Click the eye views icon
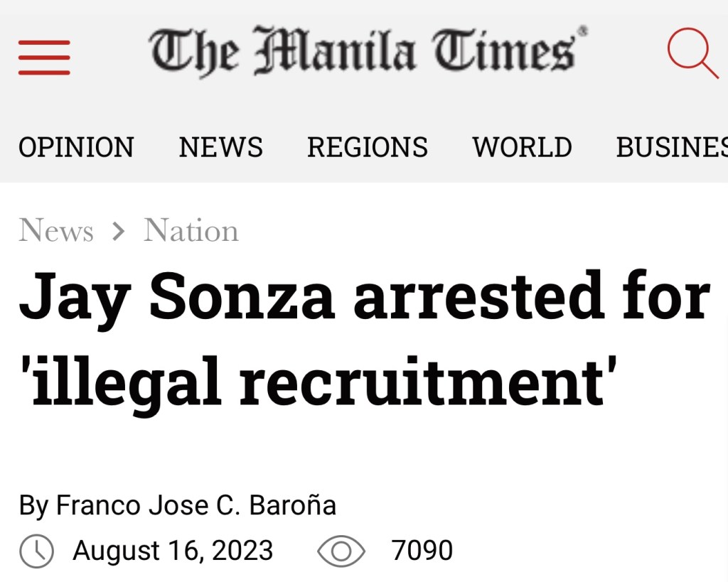728x582 pixels. click(341, 551)
